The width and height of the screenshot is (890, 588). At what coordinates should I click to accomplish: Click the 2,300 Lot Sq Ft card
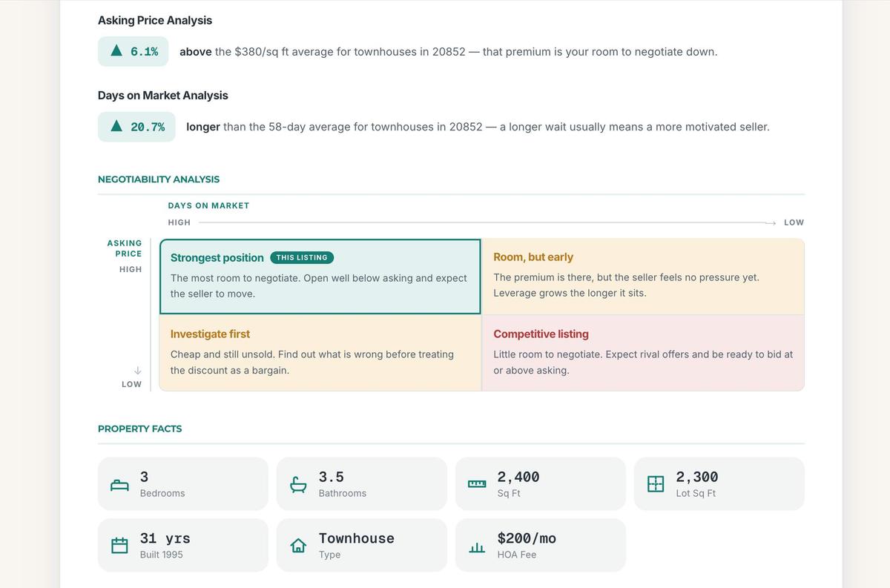pyautogui.click(x=719, y=483)
